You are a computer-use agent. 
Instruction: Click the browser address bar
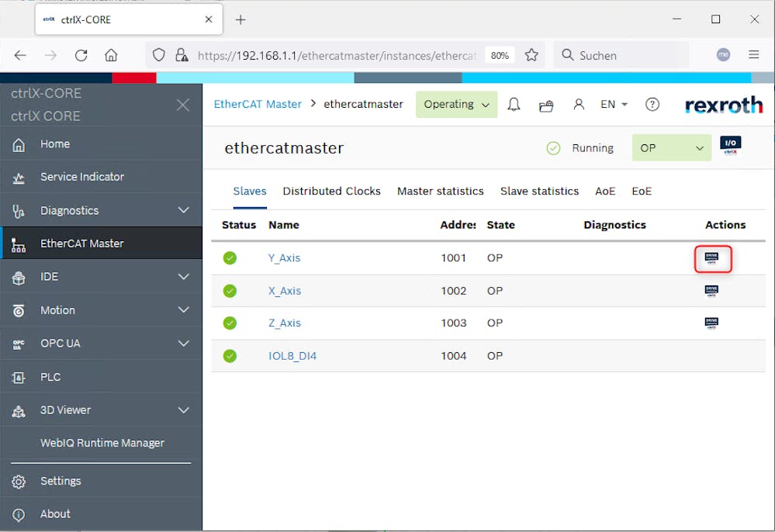pos(337,55)
